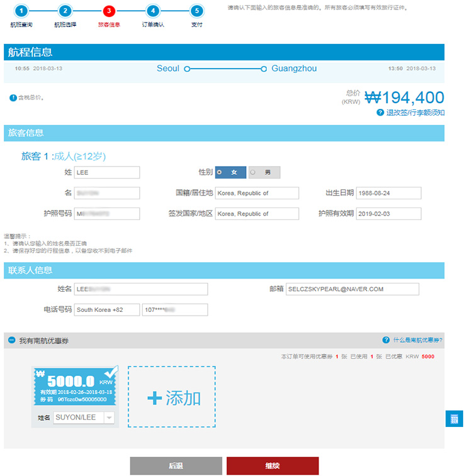Image resolution: width=467 pixels, height=476 pixels.
Task: Click step 3 passenger information circle
Action: point(110,11)
